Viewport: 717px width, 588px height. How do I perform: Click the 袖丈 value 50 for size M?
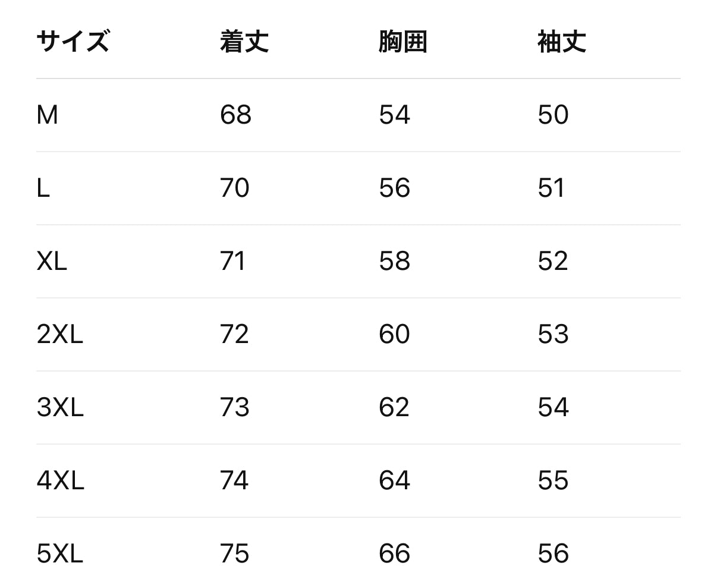(x=553, y=115)
